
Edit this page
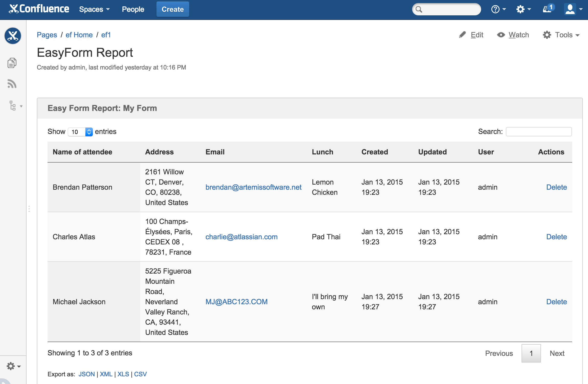coord(477,35)
